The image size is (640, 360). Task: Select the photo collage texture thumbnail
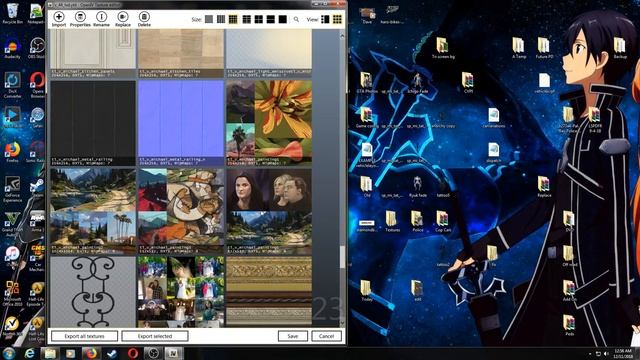(181, 291)
